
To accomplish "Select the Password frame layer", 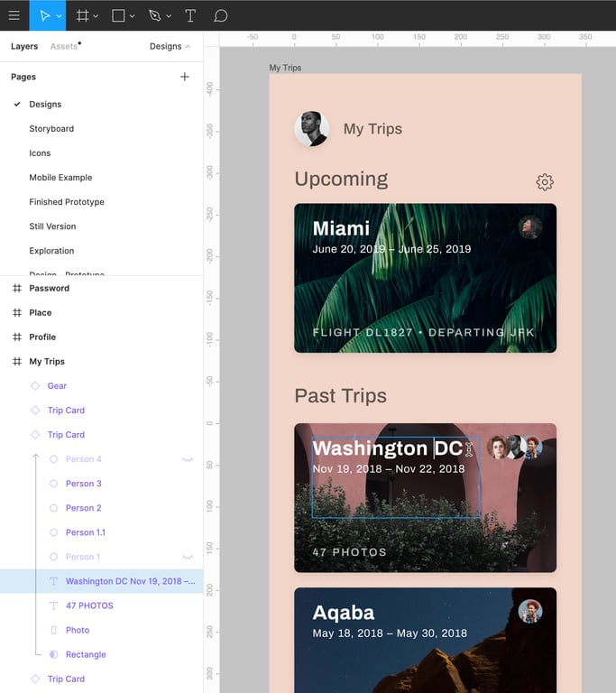I will [49, 289].
